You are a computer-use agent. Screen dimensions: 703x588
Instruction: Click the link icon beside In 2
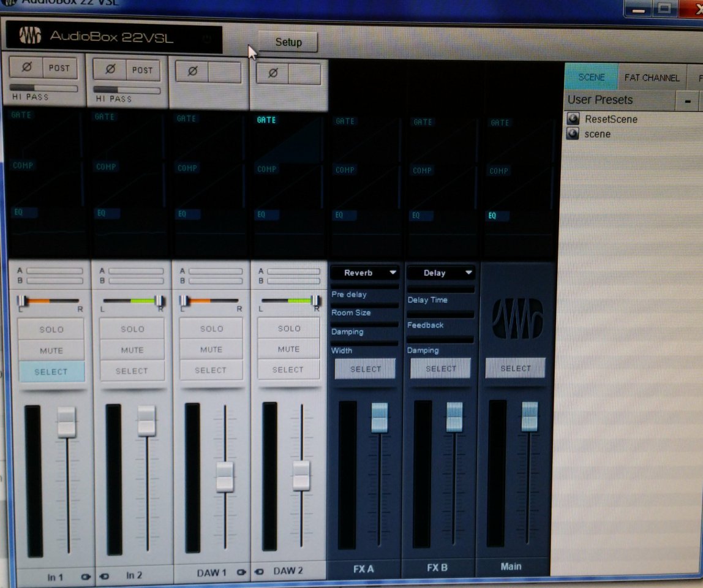[105, 576]
